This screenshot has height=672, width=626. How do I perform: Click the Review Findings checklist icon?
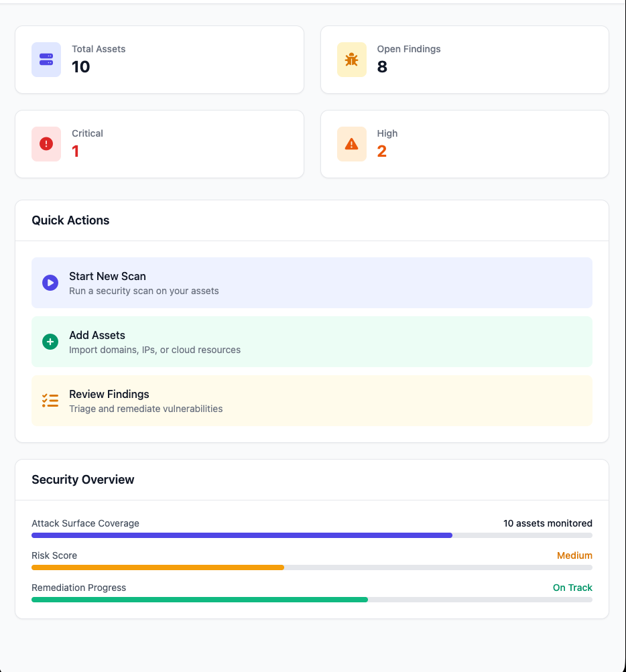click(x=50, y=401)
